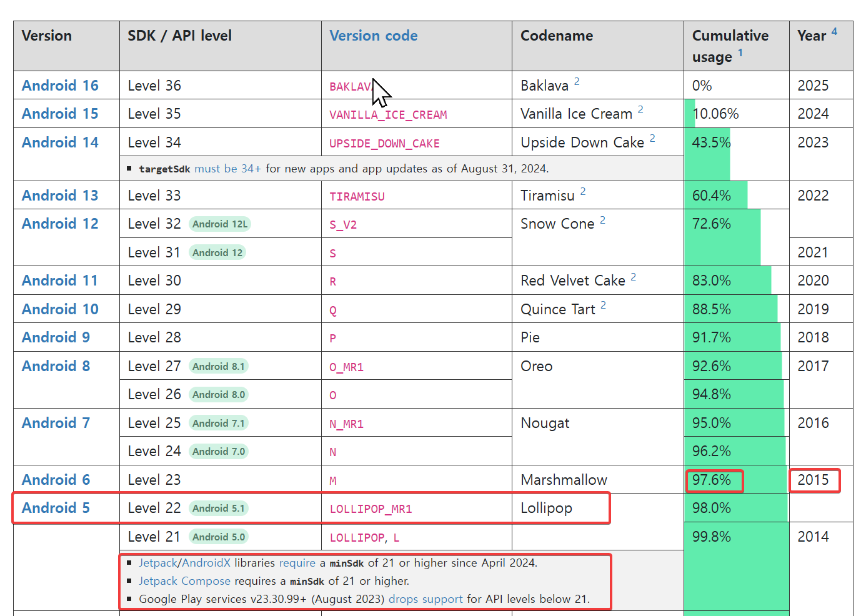Open the Jetpack Compose link
Viewport: 861px width, 616px height.
185,581
